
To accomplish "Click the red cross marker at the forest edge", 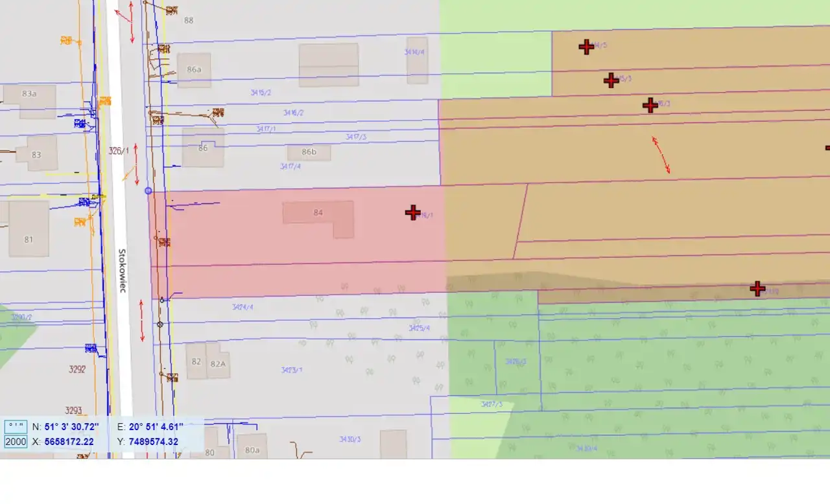I will [x=757, y=288].
